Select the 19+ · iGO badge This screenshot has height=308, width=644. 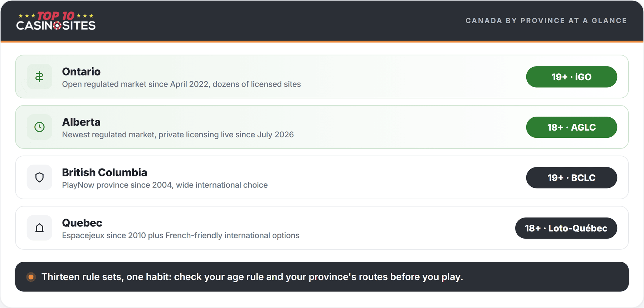[x=571, y=77]
